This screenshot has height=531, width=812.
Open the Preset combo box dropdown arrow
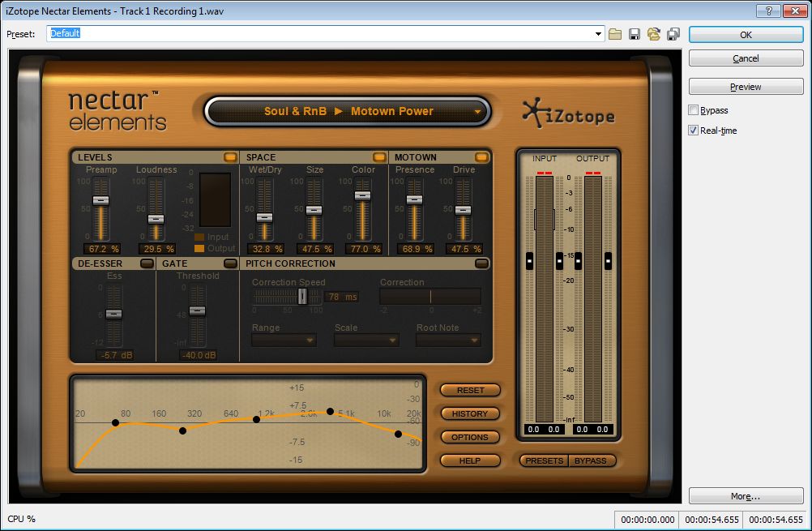tap(598, 34)
